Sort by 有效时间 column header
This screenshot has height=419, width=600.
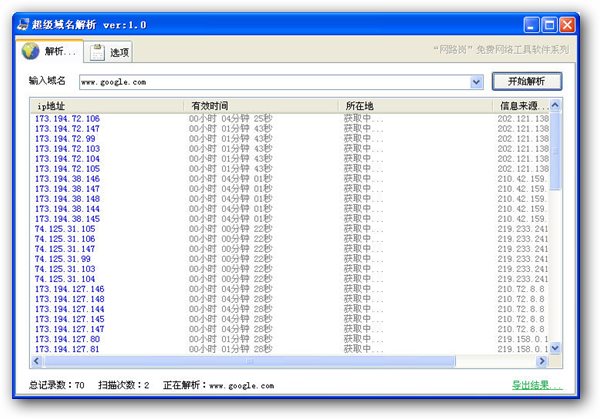(x=261, y=106)
